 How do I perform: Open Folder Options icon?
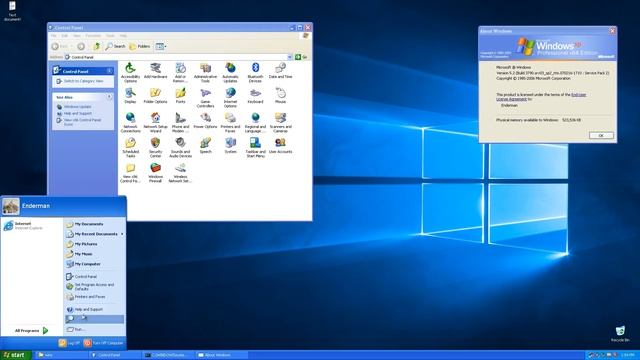pyautogui.click(x=156, y=96)
